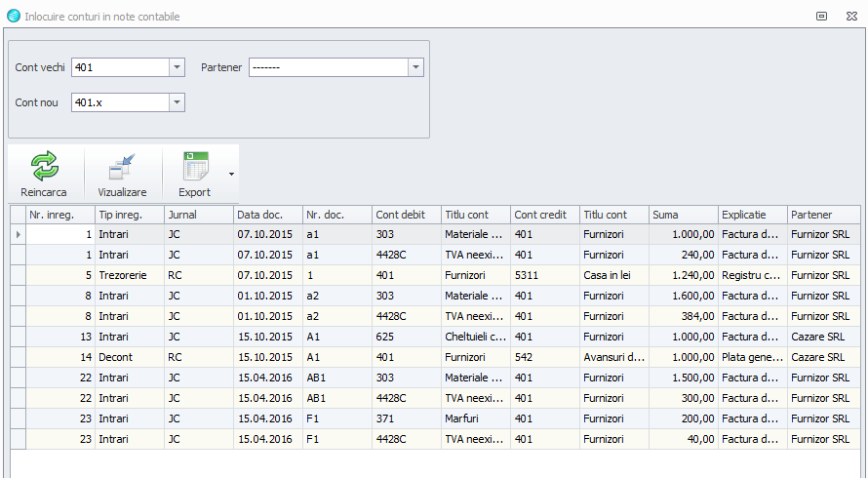This screenshot has height=478, width=868.
Task: Click the Reincarca refresh icon
Action: (x=44, y=166)
